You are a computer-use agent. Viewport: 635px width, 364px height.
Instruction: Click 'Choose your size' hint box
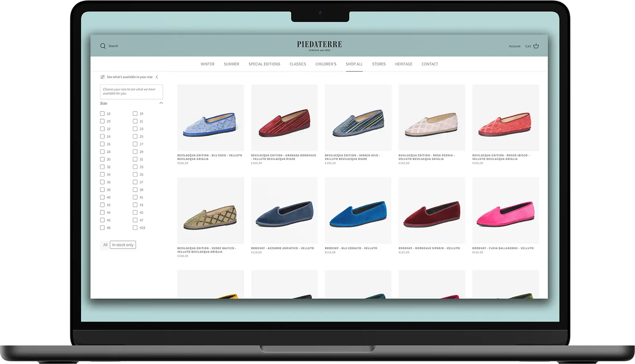tap(131, 92)
